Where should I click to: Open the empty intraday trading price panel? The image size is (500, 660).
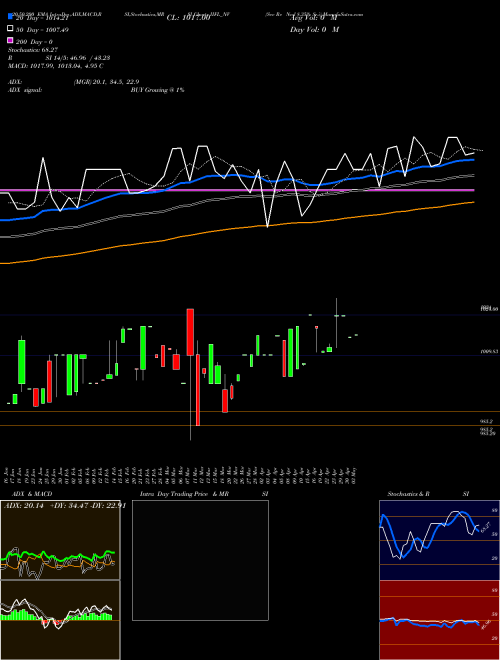[x=200, y=560]
